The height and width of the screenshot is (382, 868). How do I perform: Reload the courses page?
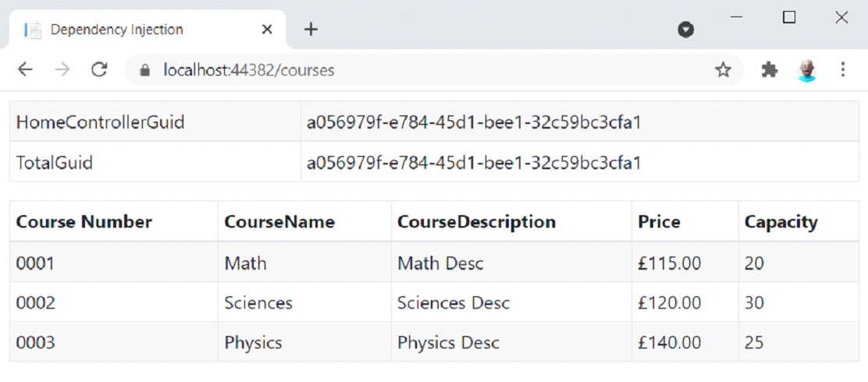point(99,69)
